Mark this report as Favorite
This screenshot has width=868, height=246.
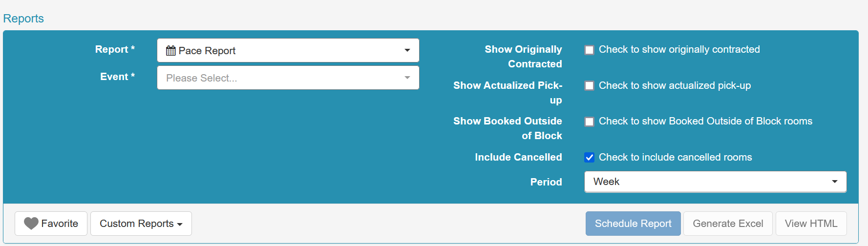pos(51,224)
